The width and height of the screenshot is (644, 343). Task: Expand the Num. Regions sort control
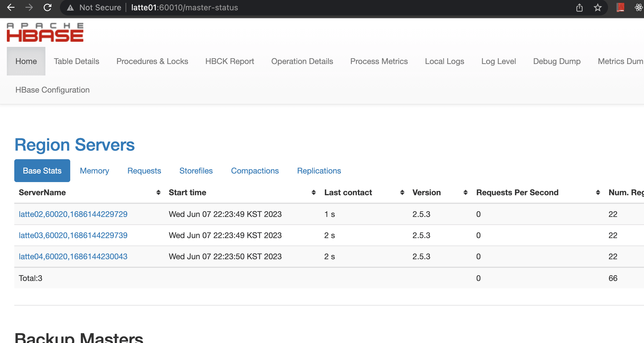click(642, 192)
